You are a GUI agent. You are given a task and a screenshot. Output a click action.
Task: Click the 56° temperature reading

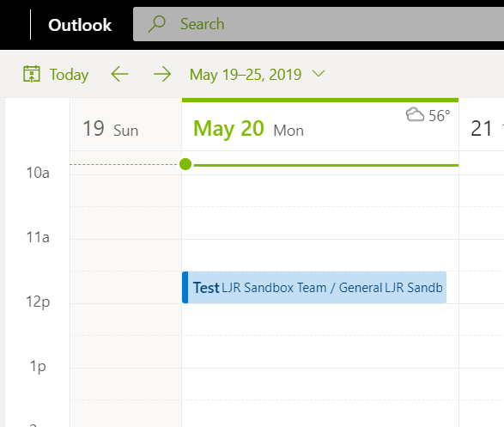[x=440, y=116]
